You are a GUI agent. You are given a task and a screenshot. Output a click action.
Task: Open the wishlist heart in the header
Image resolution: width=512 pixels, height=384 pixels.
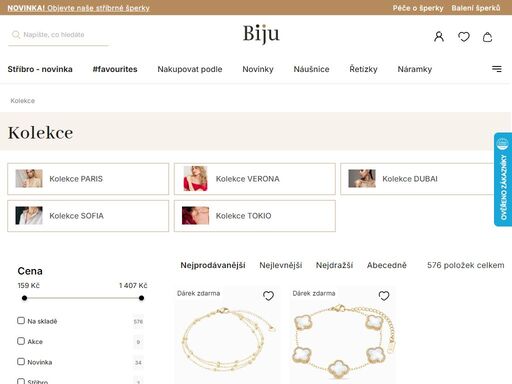(x=464, y=36)
